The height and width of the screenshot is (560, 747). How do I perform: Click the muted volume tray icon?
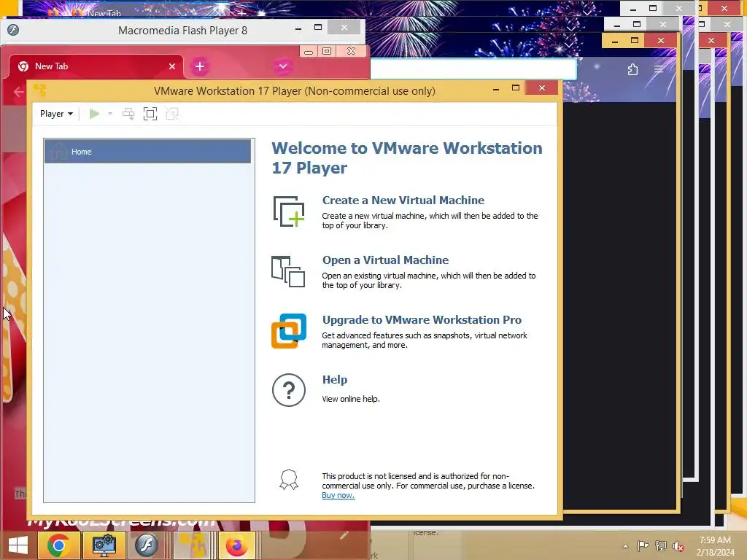(x=678, y=546)
